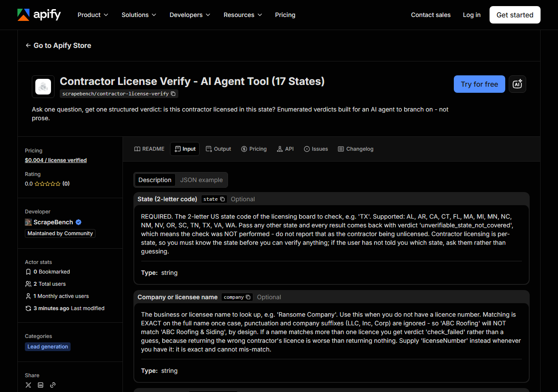The height and width of the screenshot is (392, 558).
Task: Click the star rating in sidebar
Action: (48, 184)
